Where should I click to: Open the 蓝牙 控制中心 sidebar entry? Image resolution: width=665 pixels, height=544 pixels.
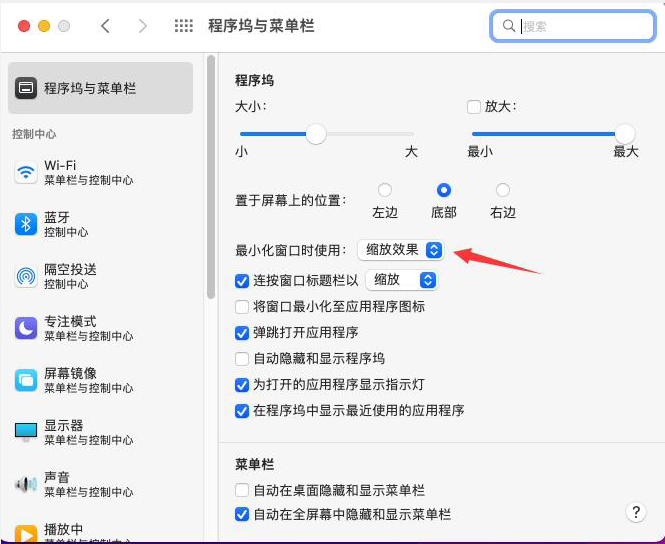pos(101,224)
